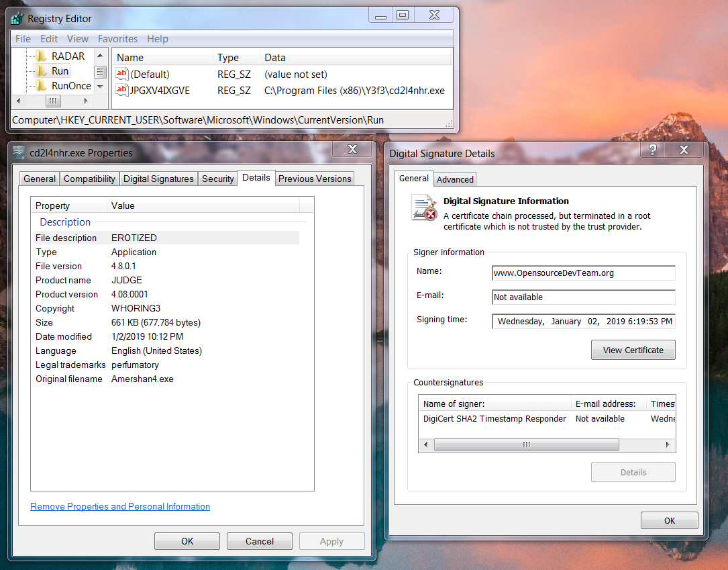
Task: Switch to the Security tab
Action: [218, 179]
